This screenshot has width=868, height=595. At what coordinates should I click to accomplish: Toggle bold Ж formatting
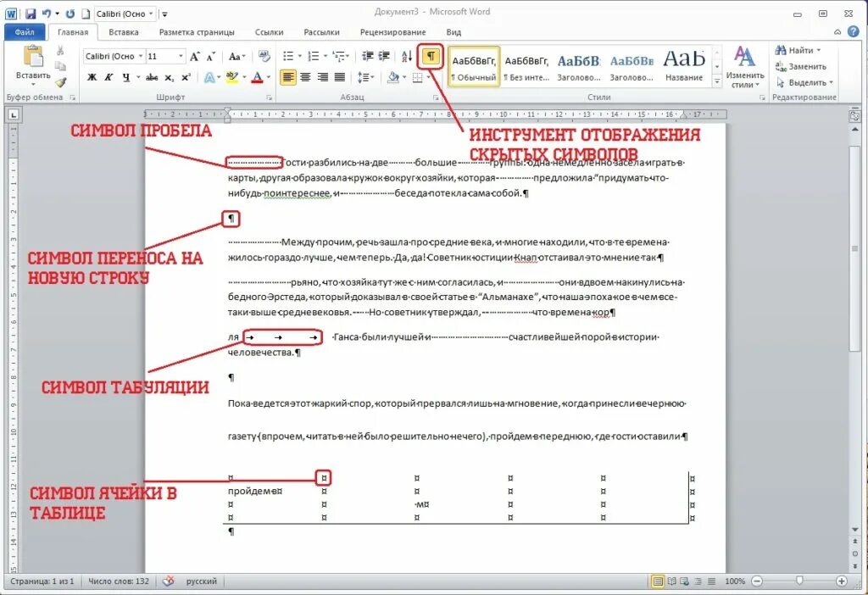pyautogui.click(x=92, y=77)
